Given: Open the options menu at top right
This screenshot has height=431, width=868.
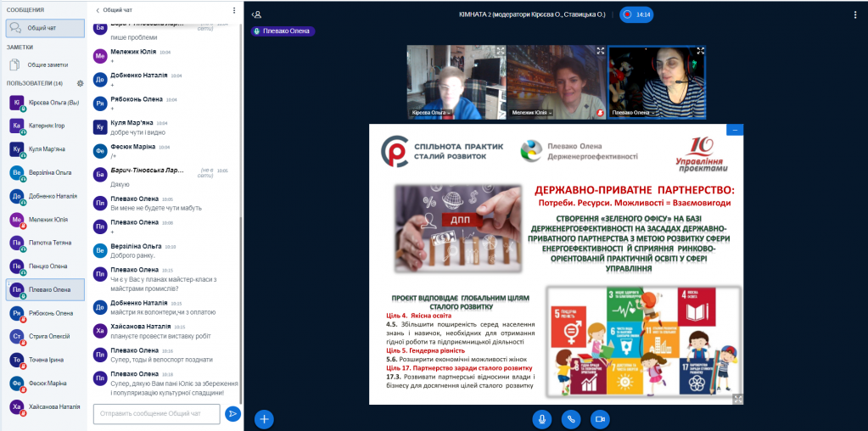Looking at the screenshot, I should [x=854, y=14].
